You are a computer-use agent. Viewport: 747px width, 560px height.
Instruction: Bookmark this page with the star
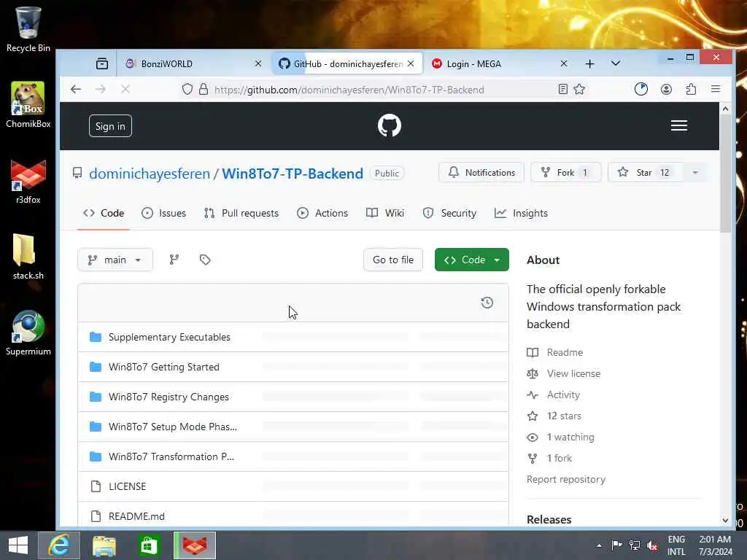pyautogui.click(x=579, y=89)
